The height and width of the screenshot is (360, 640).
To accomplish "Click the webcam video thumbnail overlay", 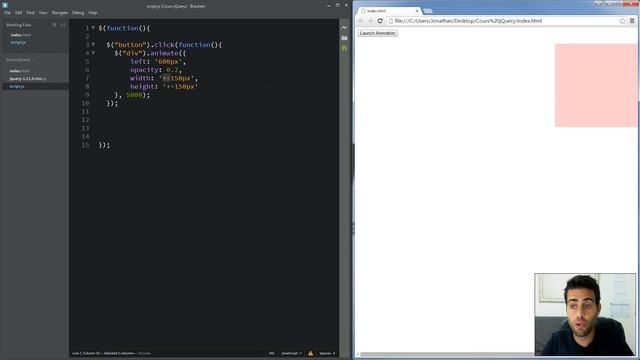I will tap(585, 315).
